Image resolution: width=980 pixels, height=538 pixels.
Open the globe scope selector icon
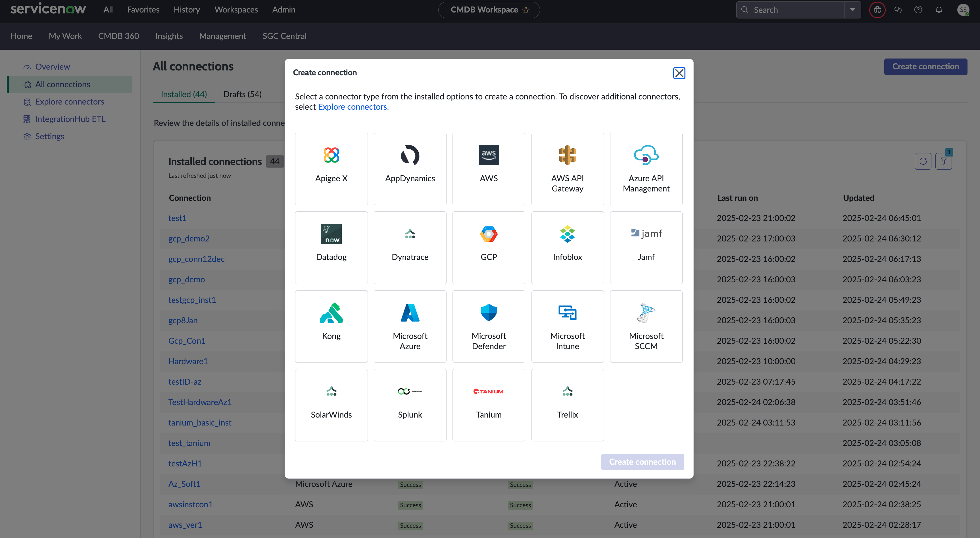point(877,10)
